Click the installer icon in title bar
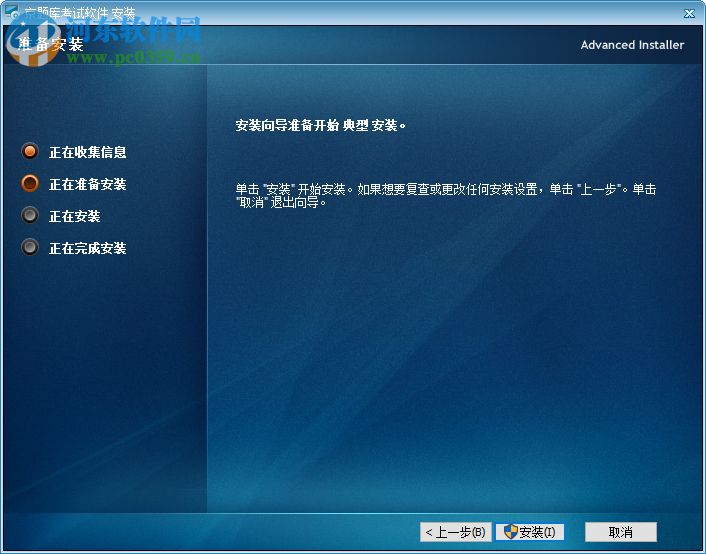The image size is (706, 554). coord(13,13)
